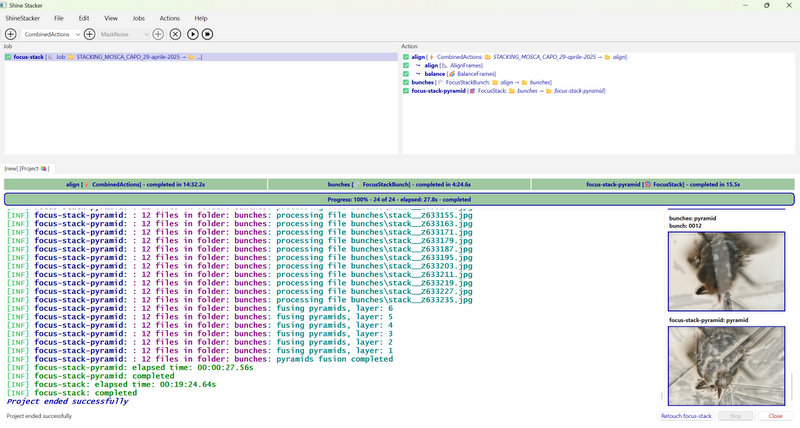800x428 pixels.
Task: Click the delete element X icon
Action: coord(174,34)
